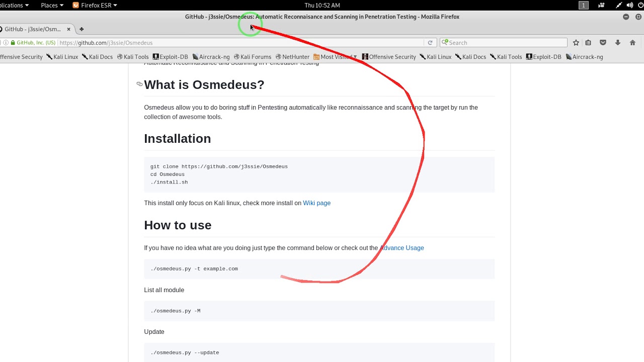
Task: Open the Places menu
Action: (x=52, y=5)
